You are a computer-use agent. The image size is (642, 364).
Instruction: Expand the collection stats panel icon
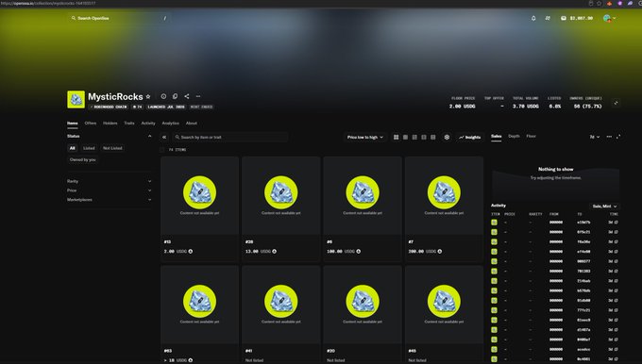tap(616, 103)
